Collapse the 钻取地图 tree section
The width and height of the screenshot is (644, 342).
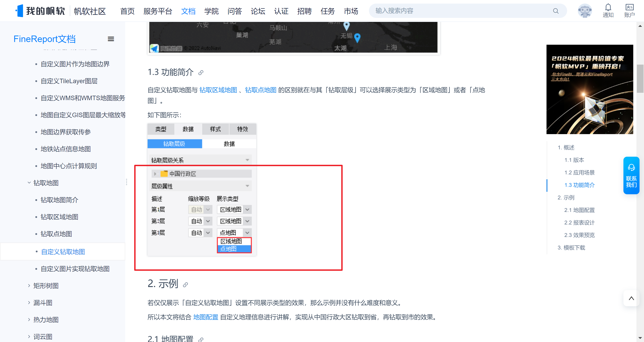coord(29,183)
